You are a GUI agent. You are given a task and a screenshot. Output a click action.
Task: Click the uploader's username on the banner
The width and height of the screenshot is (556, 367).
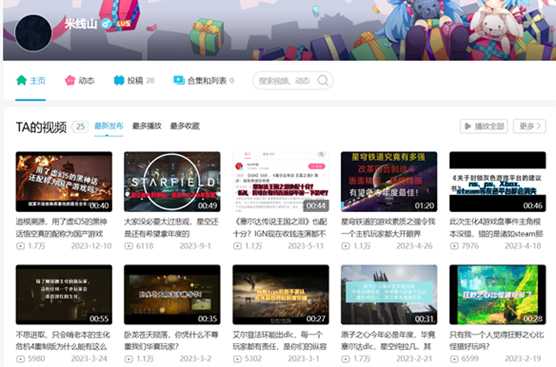[81, 24]
